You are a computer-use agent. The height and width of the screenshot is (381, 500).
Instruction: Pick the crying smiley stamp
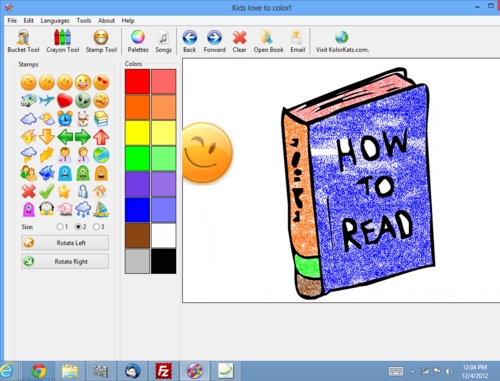pyautogui.click(x=101, y=100)
